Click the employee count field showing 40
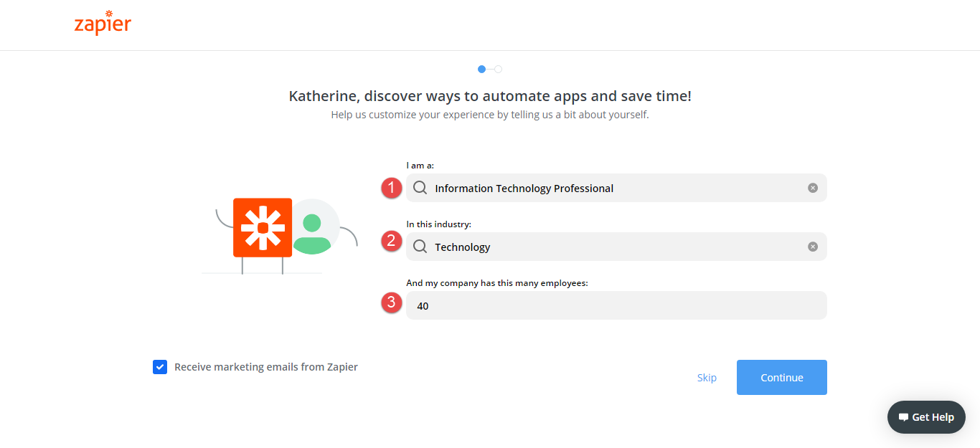Viewport: 980px width, 448px height. click(616, 305)
